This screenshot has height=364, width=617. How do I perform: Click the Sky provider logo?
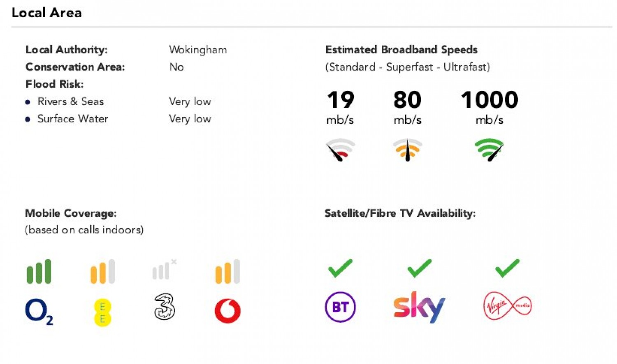coord(419,306)
